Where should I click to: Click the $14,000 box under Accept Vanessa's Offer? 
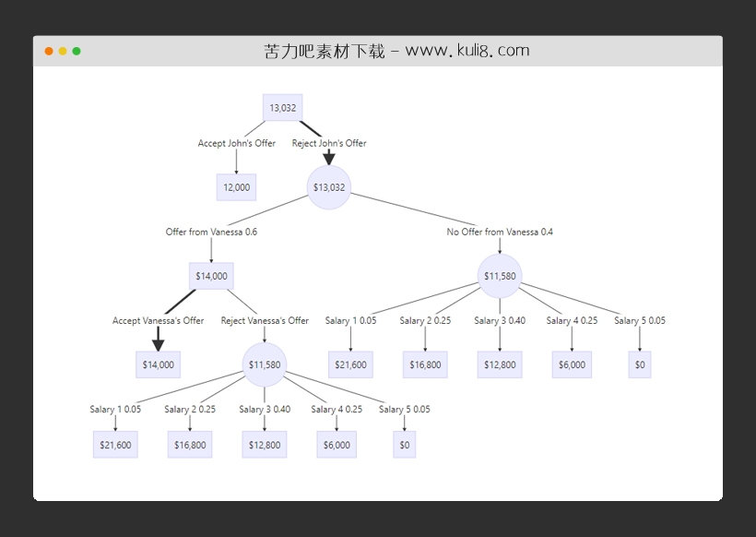(x=158, y=364)
